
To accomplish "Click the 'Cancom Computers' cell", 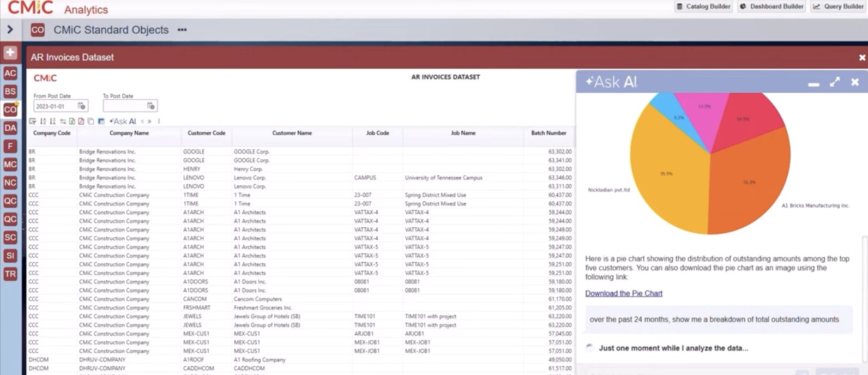I will tap(258, 299).
